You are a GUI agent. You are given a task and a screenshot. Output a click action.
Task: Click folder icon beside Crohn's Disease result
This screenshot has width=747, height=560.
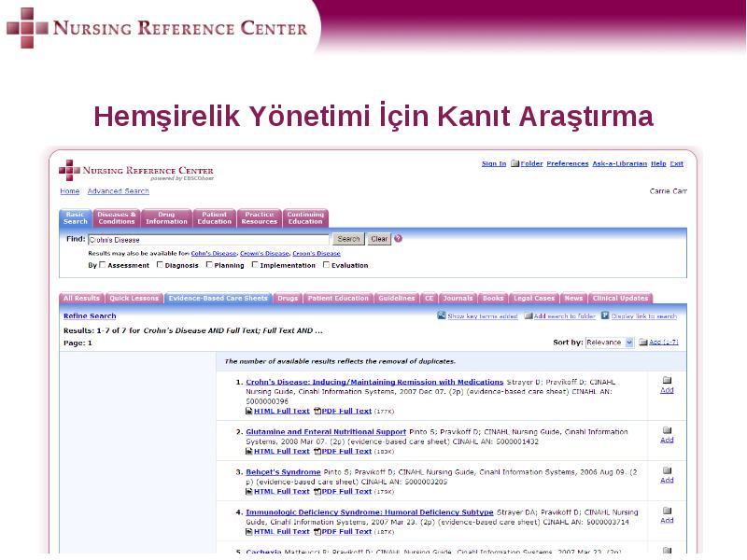[667, 380]
